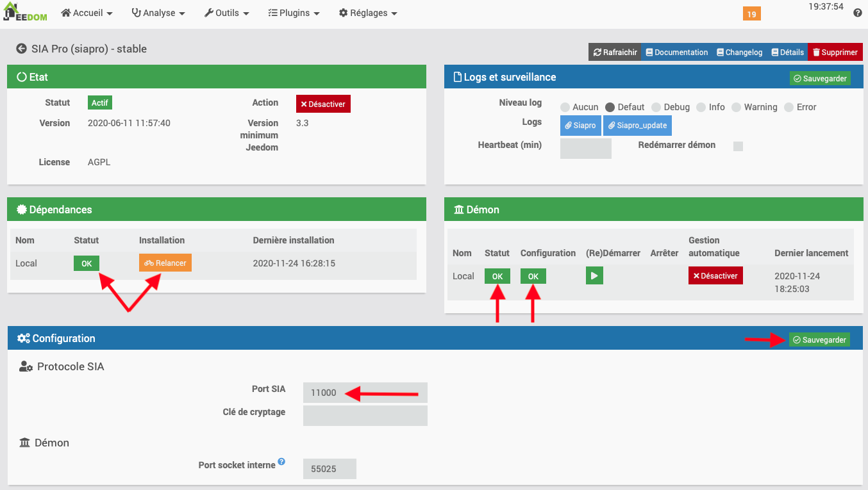Open the Outils menu

pyautogui.click(x=226, y=13)
